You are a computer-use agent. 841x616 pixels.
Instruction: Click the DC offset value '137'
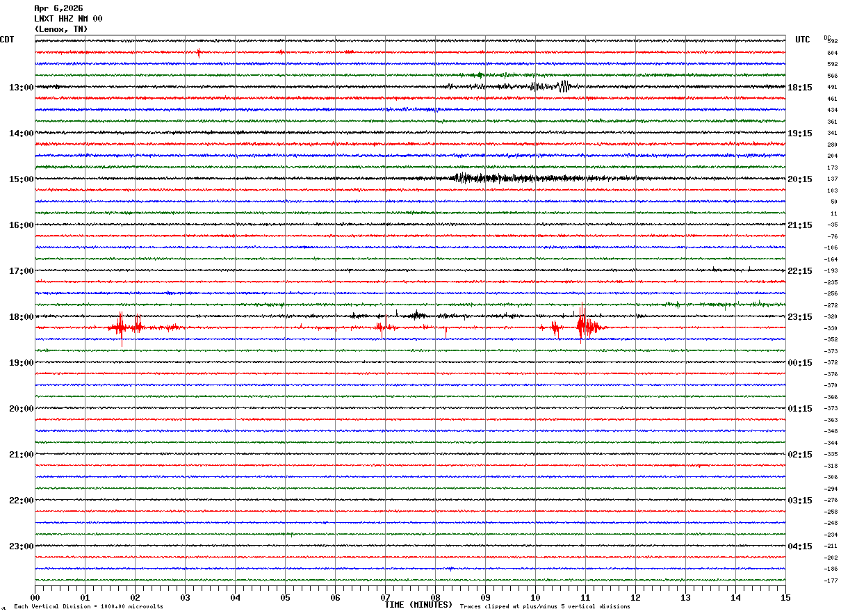tap(832, 179)
